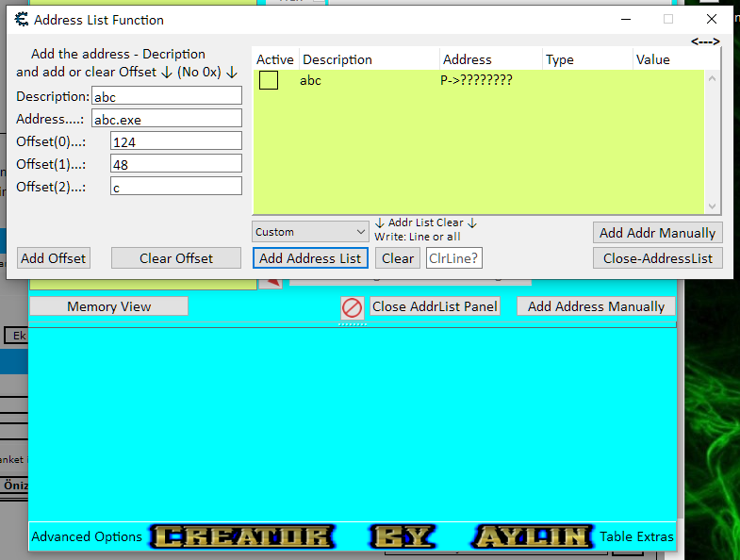Viewport: 740px width, 560px height.
Task: Click the red no-entry icon
Action: [352, 307]
